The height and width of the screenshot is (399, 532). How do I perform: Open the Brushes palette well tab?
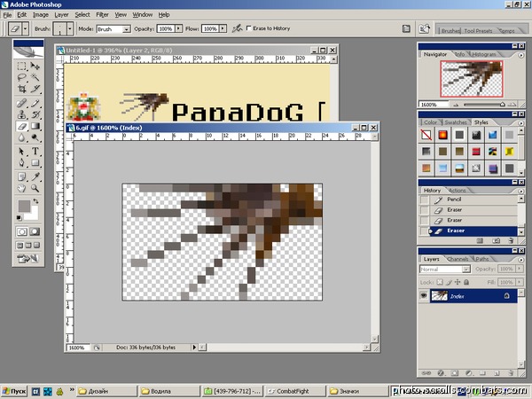[450, 30]
